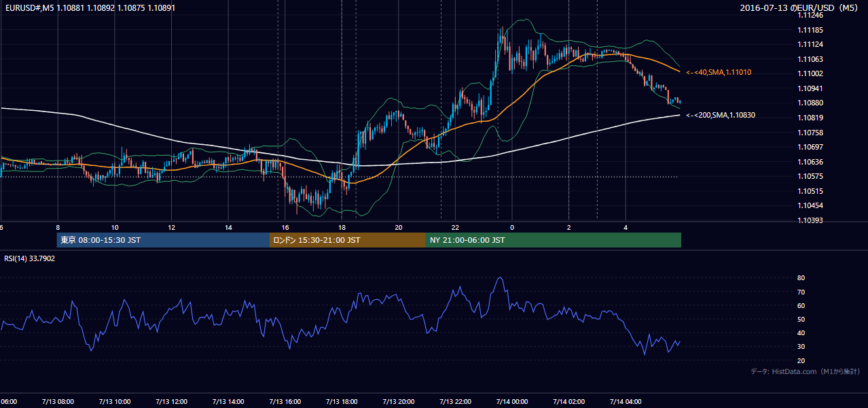Click the 7/13 12:00 bottom time label
868x408 pixels.
171,401
